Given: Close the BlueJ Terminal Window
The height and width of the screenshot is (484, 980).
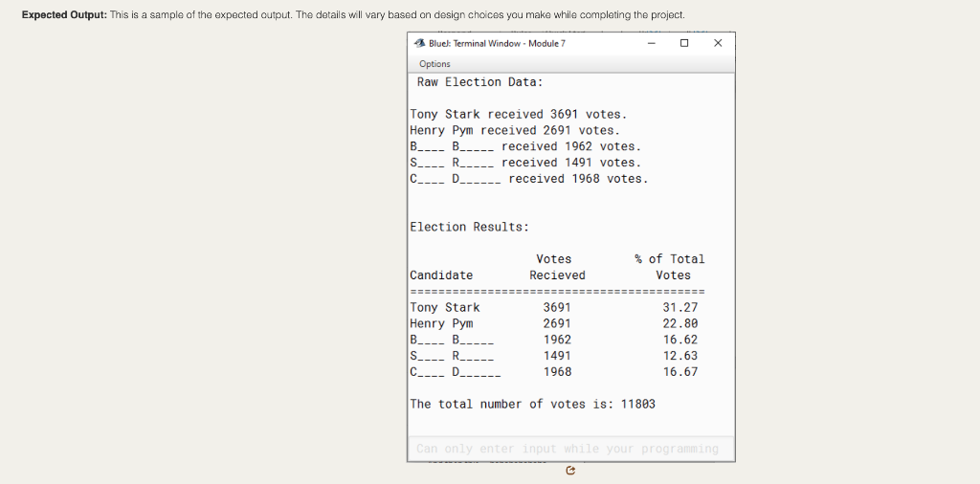Looking at the screenshot, I should click(x=718, y=43).
